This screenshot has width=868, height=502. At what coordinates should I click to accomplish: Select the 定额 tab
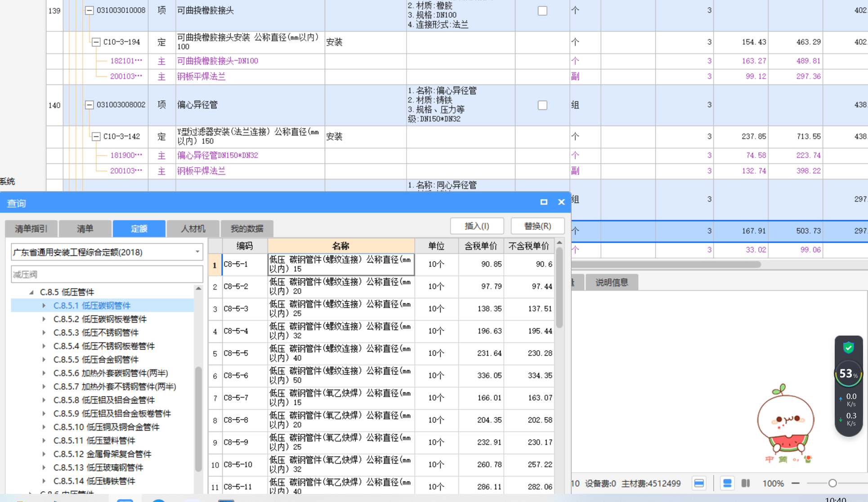[x=139, y=229]
